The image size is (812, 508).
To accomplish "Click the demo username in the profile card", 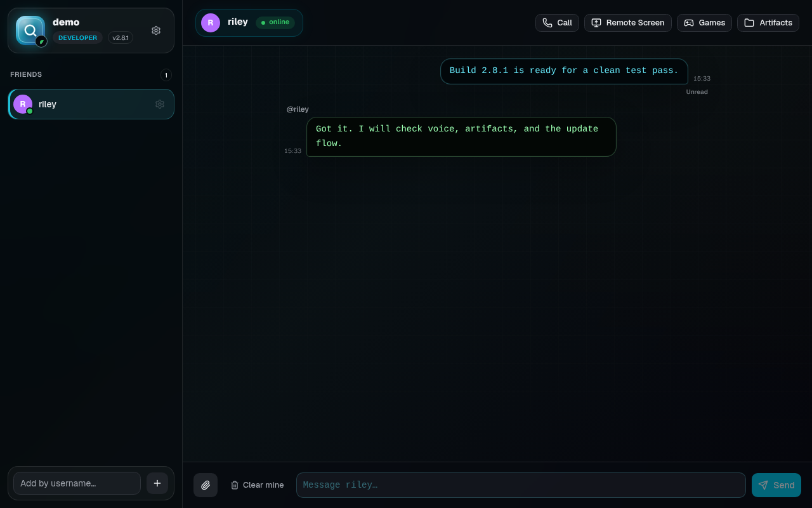I will pyautogui.click(x=66, y=22).
